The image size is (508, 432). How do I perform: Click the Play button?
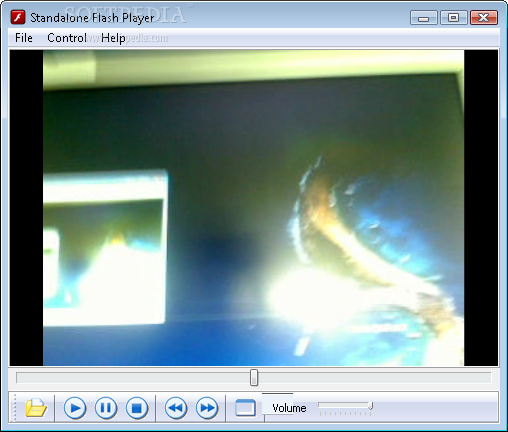click(x=75, y=408)
